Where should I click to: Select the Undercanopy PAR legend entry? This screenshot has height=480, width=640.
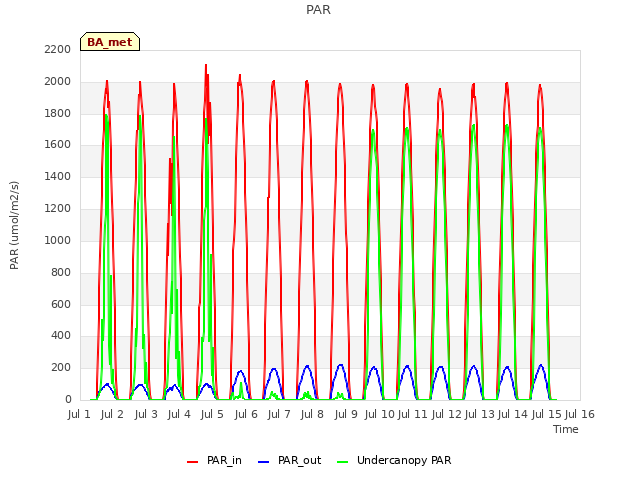pos(394,460)
